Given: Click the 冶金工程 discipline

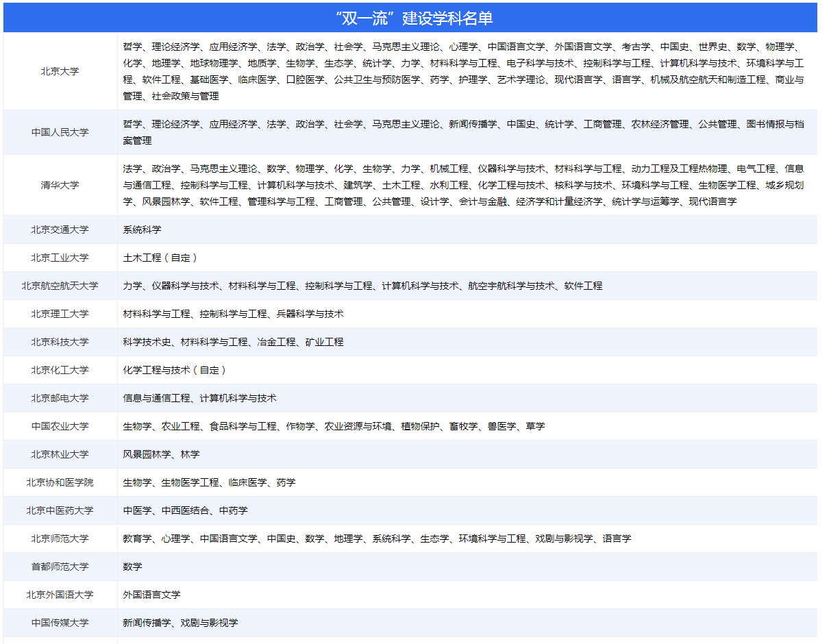Looking at the screenshot, I should 277,342.
